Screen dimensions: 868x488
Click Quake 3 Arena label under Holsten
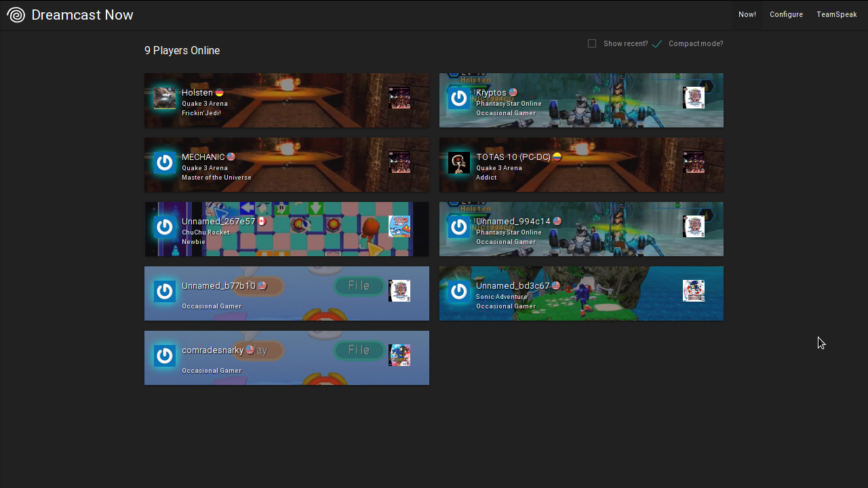pyautogui.click(x=205, y=104)
